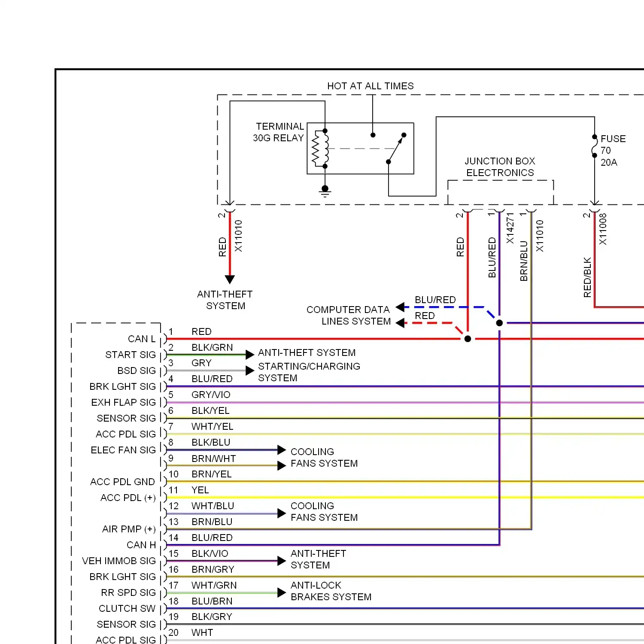Click pin 7 WHT/YEL wire label
Image resolution: width=644 pixels, height=644 pixels.
pyautogui.click(x=212, y=426)
